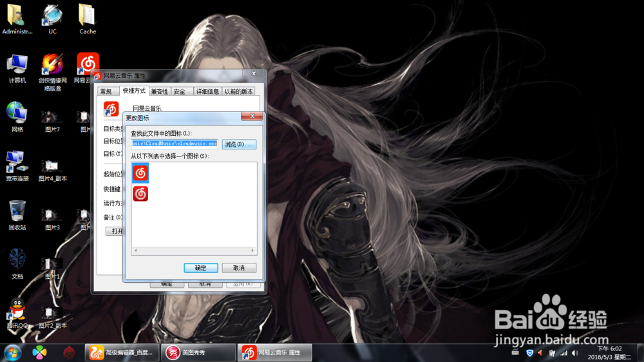Select 网络 desktop icon

[17, 117]
